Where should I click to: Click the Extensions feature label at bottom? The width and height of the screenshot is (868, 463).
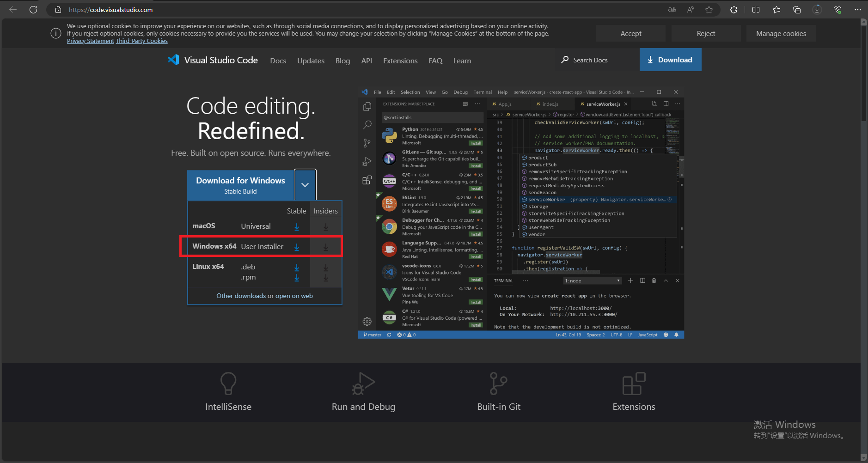pos(634,407)
